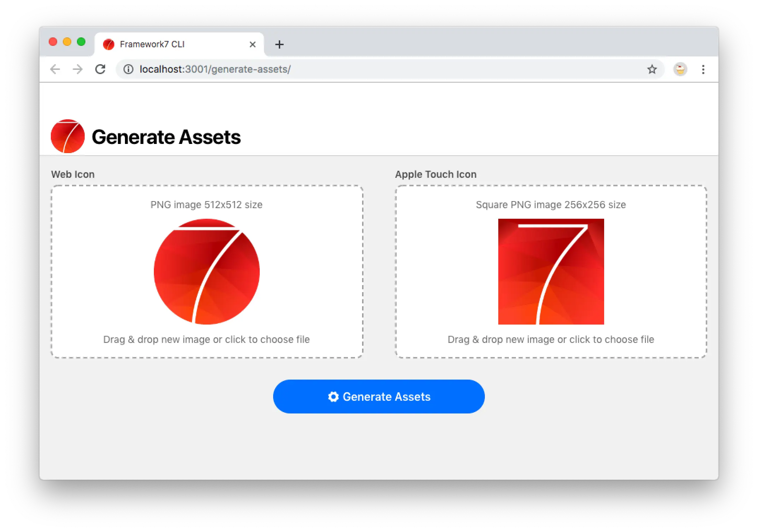Click the browser forward arrow
This screenshot has width=758, height=532.
point(78,69)
